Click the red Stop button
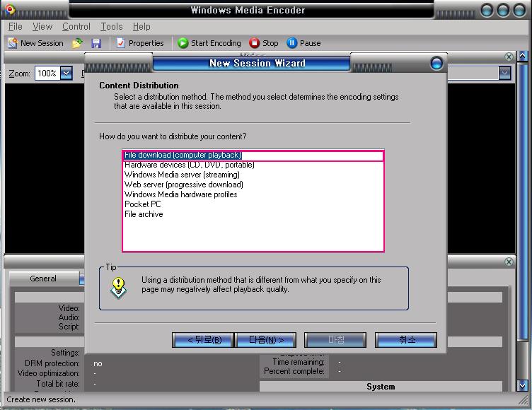This screenshot has height=410, width=532. tap(264, 43)
